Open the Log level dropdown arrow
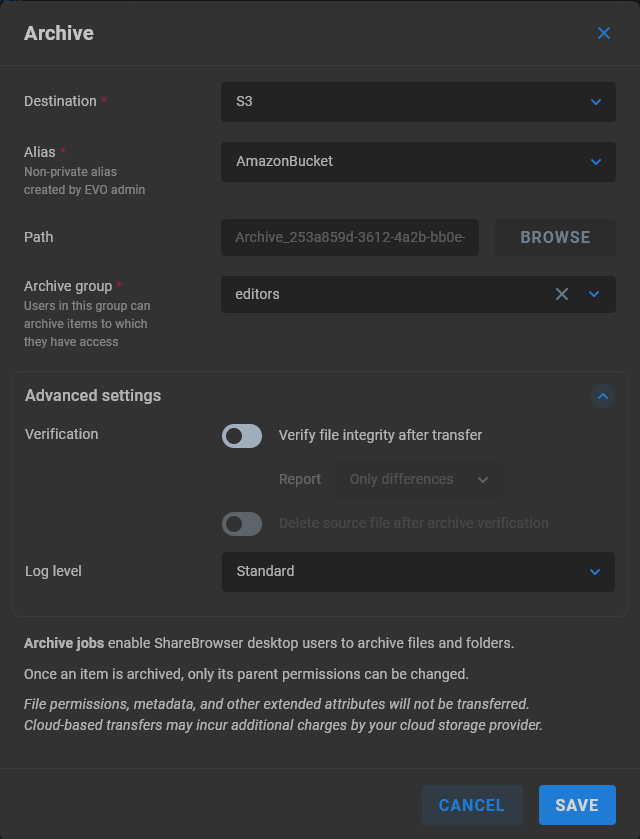This screenshot has width=640, height=839. pos(596,571)
